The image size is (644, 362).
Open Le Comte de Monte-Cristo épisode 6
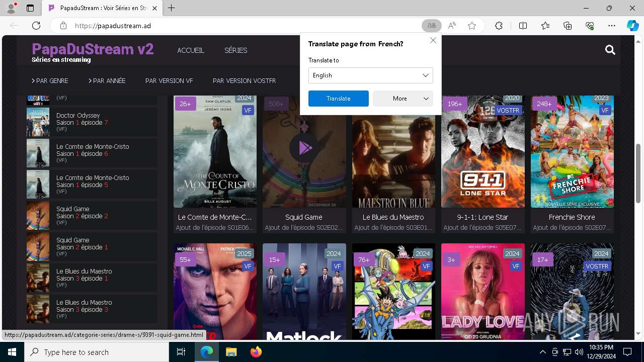pos(92,153)
